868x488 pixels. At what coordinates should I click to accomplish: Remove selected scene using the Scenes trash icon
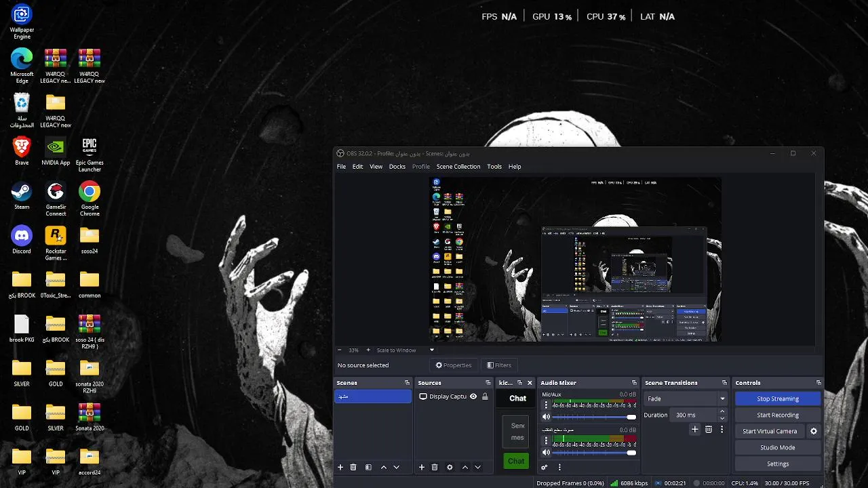pyautogui.click(x=353, y=467)
